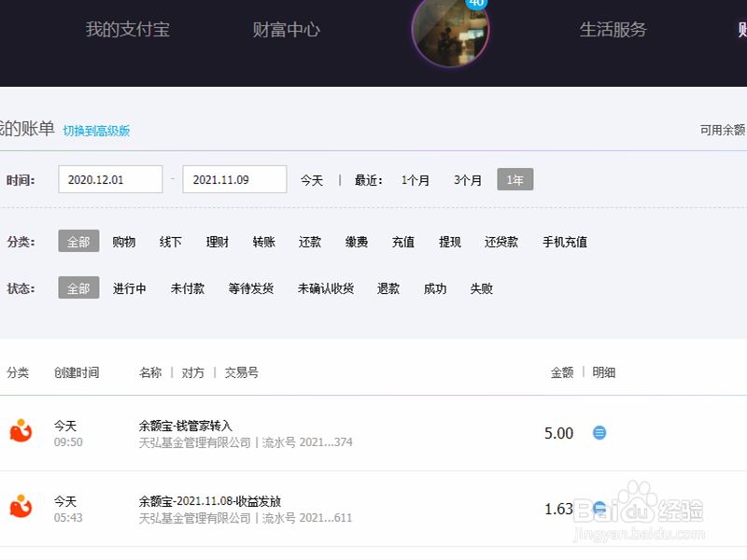The image size is (747, 560).
Task: Open detail icon for the 5.00 transaction
Action: coord(599,433)
